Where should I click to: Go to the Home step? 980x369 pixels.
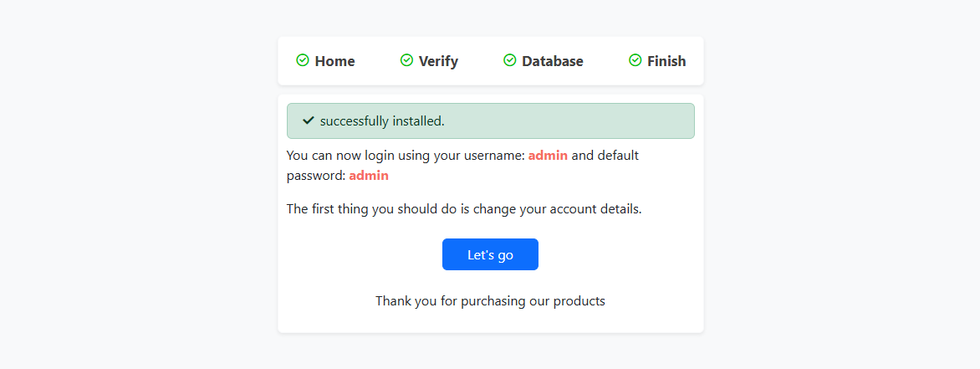[325, 61]
